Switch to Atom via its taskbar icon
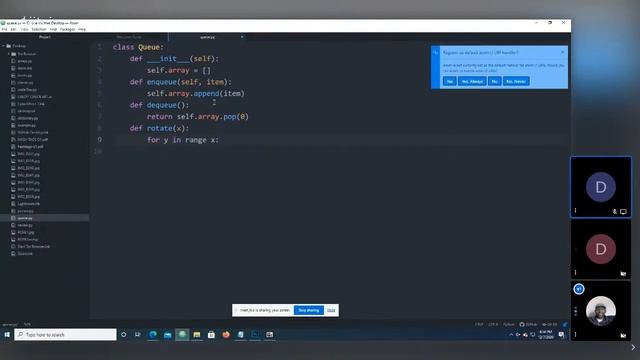Screen dimensions: 640x360 [182, 335]
